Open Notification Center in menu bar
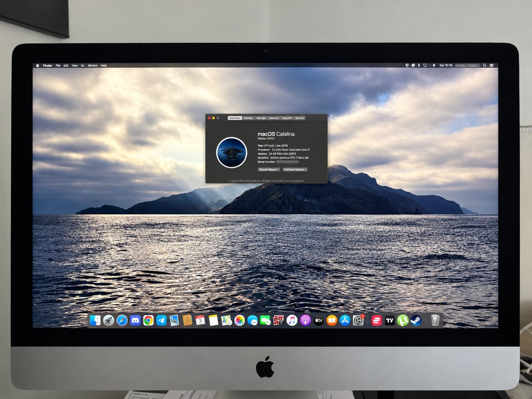This screenshot has height=399, width=532. coord(492,65)
